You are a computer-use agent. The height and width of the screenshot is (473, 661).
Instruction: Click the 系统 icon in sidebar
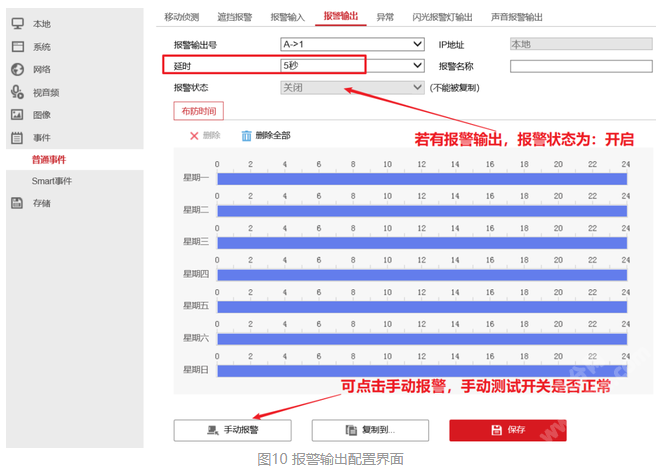coord(17,46)
